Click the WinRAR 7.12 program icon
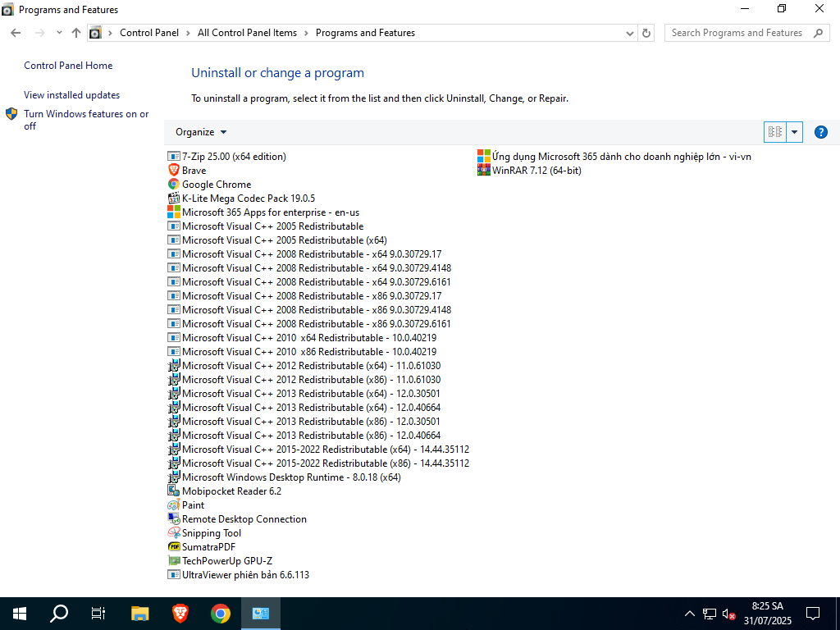Screen dimensions: 840x630 (484, 171)
